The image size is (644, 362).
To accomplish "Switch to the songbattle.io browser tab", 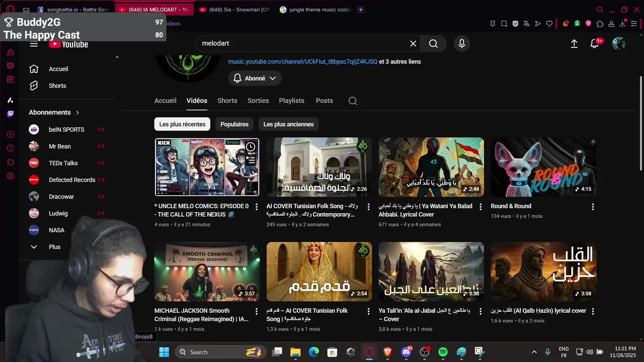I will pos(73,10).
